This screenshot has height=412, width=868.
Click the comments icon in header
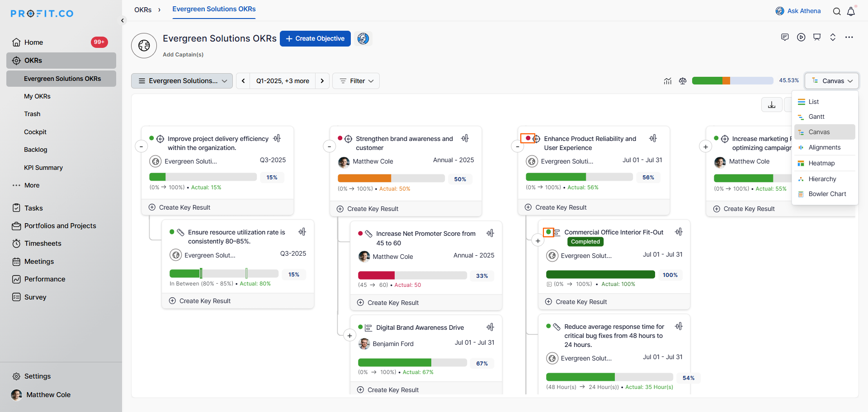[785, 37]
